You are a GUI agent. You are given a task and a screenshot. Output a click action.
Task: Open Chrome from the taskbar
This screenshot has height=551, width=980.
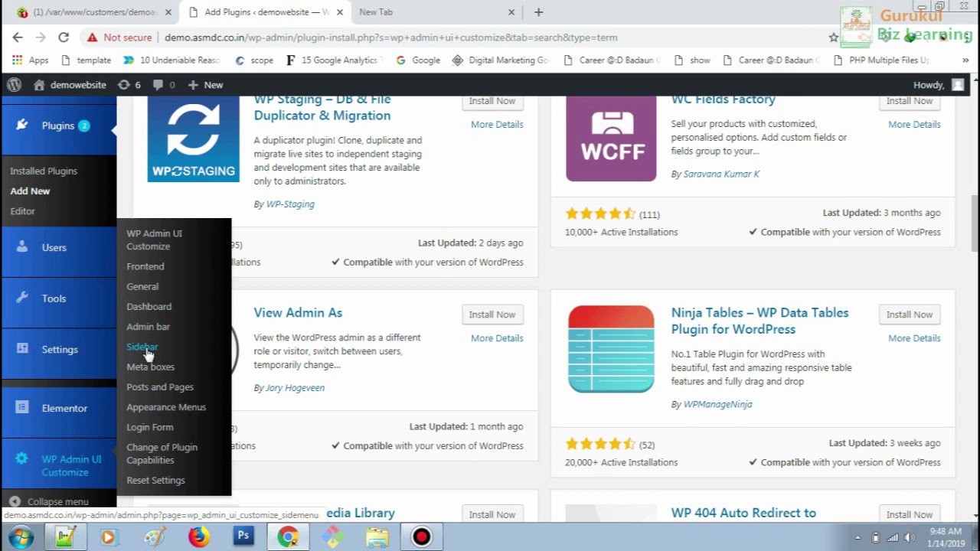[x=288, y=537]
